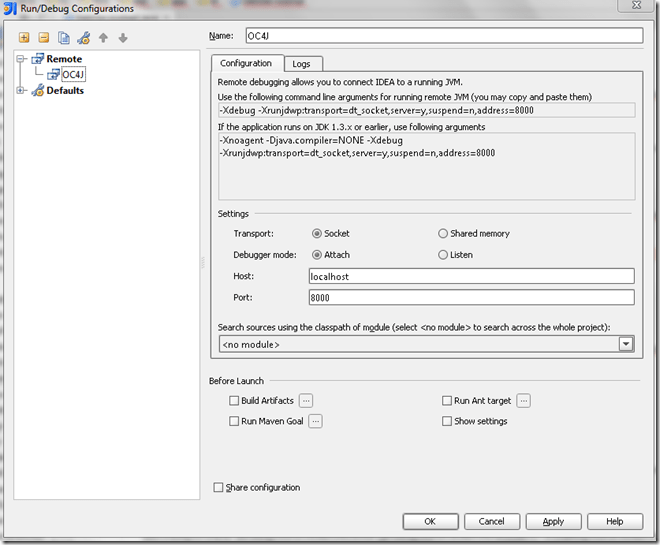This screenshot has width=660, height=545.
Task: Open the Run Maven Goal ellipsis button
Action: tap(315, 422)
